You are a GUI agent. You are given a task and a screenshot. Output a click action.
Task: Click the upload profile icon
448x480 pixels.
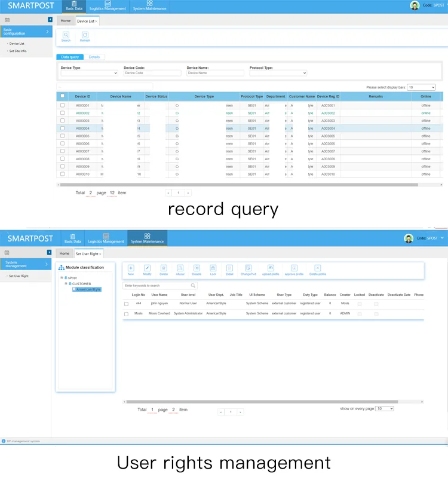(x=271, y=268)
